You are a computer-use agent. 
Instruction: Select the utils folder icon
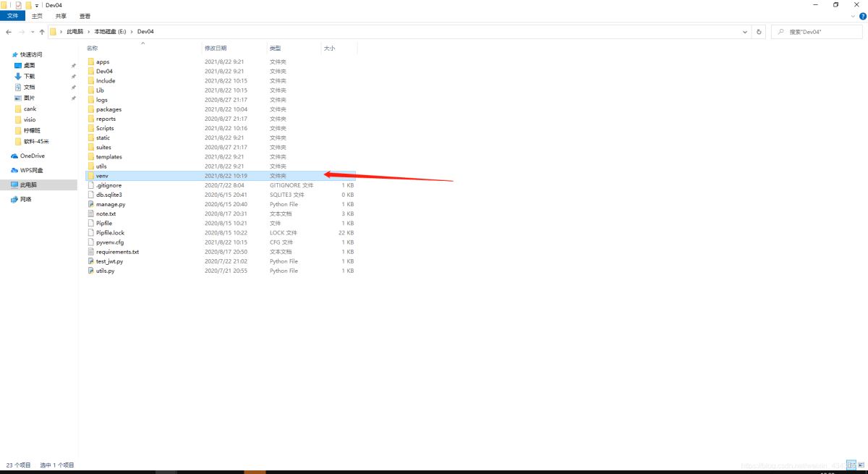coord(90,166)
